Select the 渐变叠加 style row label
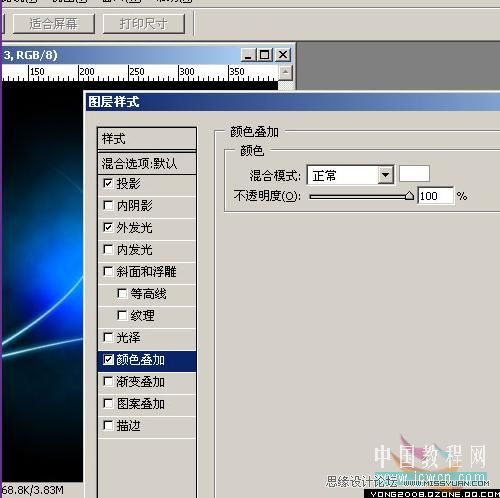Viewport: 500px width, 498px height. point(140,382)
